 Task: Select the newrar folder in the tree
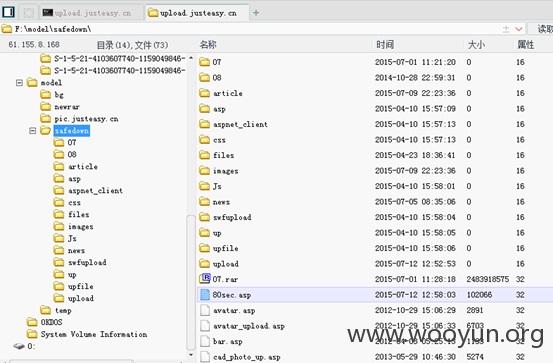click(x=60, y=107)
